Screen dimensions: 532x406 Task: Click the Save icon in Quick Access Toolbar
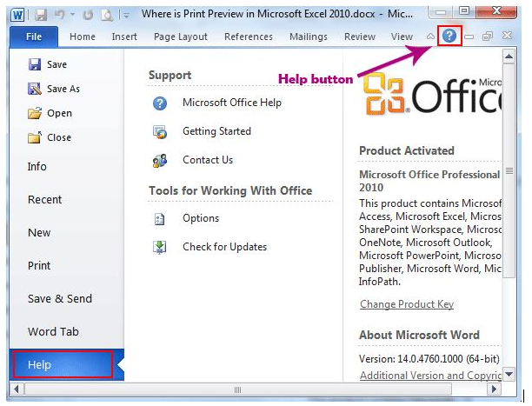tap(41, 15)
